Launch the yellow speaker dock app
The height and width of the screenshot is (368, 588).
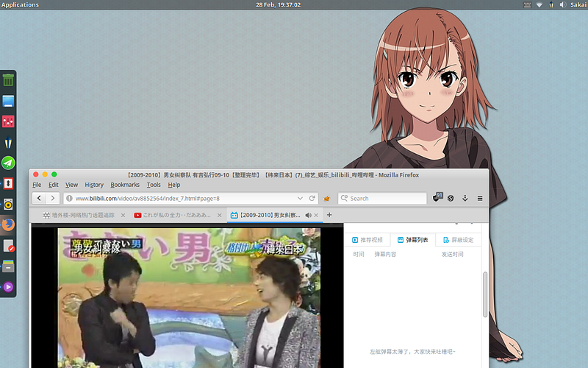click(8, 205)
